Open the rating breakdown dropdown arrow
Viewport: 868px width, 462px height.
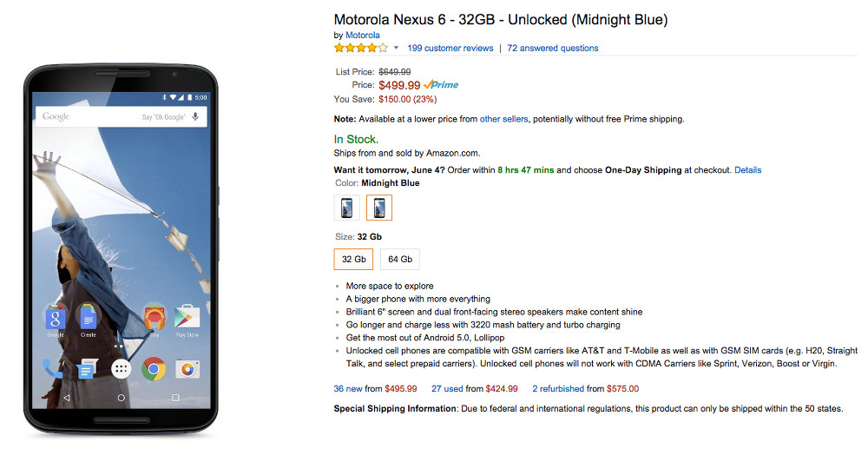pyautogui.click(x=397, y=49)
